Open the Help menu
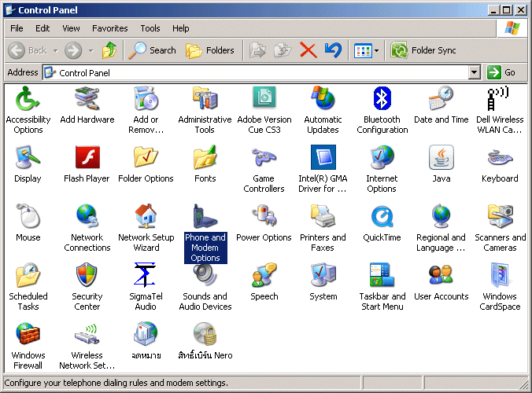The height and width of the screenshot is (393, 532). point(180,28)
